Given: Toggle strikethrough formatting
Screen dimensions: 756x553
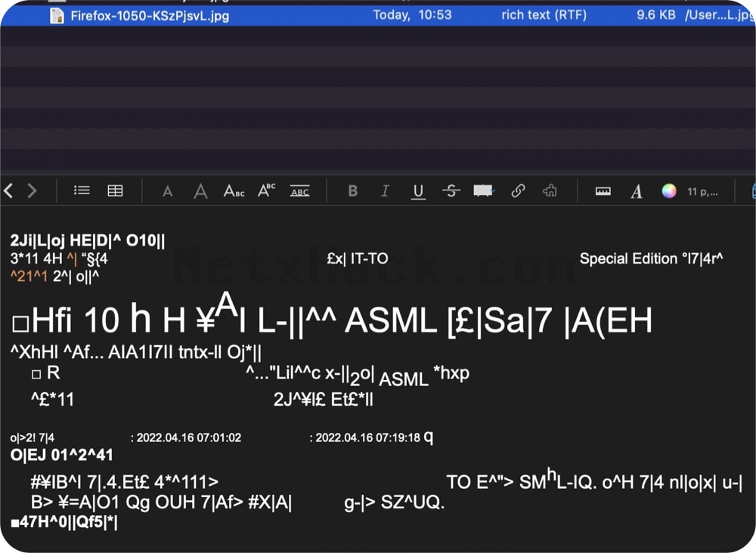Looking at the screenshot, I should 451,191.
